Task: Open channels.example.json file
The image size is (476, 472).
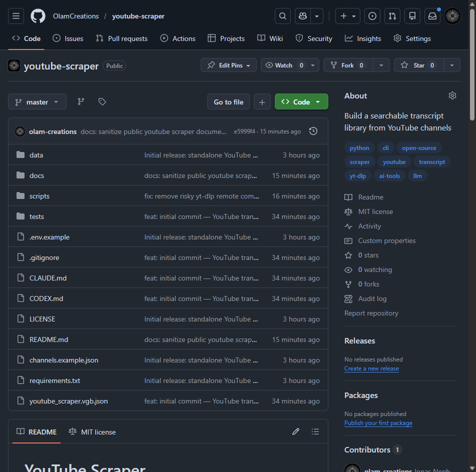Action: [64, 360]
